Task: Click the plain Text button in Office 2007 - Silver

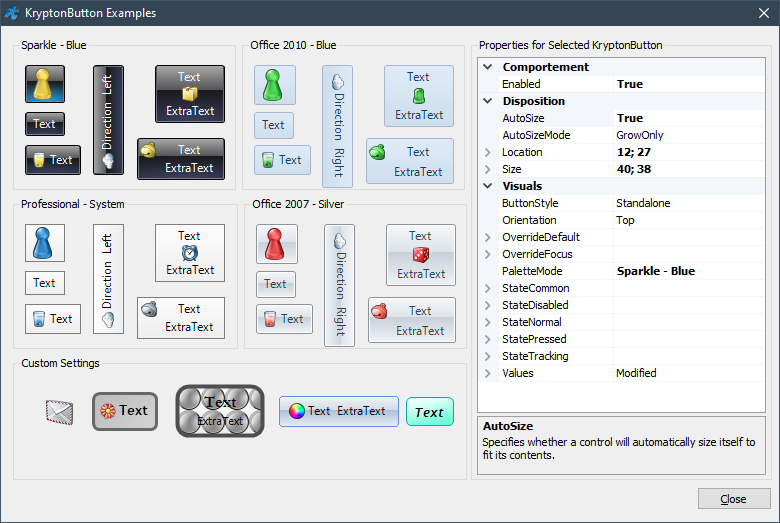Action: pyautogui.click(x=276, y=284)
